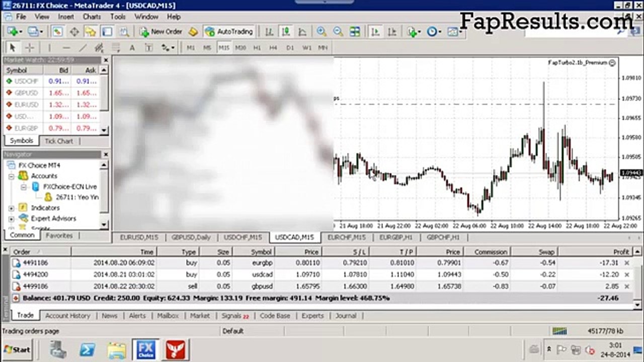Select the arrow cursor tool
Image resolution: width=644 pixels, height=362 pixels.
[x=13, y=48]
